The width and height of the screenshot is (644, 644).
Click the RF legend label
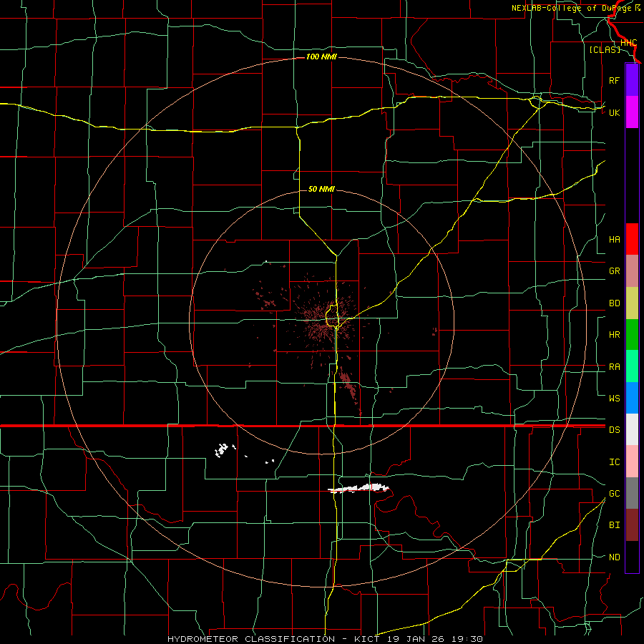(614, 80)
